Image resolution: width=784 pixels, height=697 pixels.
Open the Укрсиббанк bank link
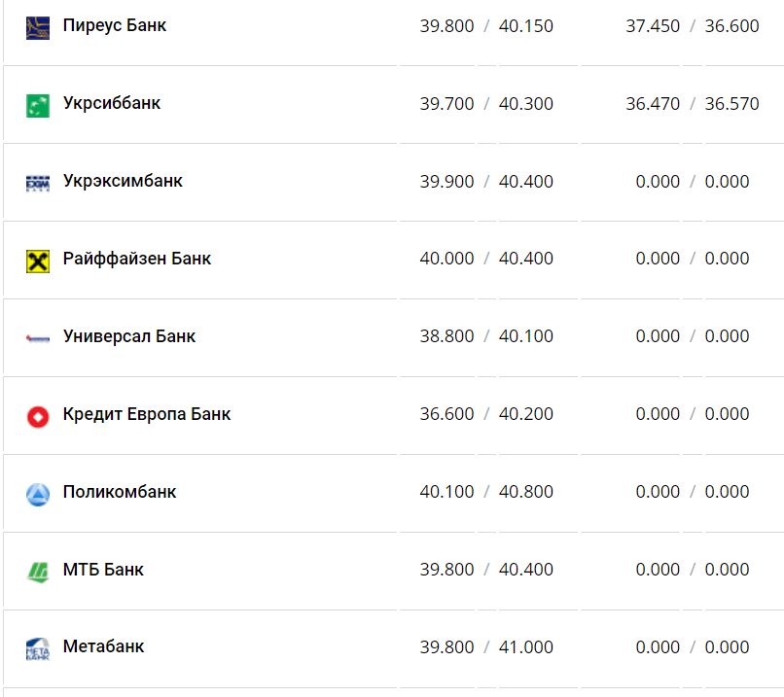pos(112,103)
